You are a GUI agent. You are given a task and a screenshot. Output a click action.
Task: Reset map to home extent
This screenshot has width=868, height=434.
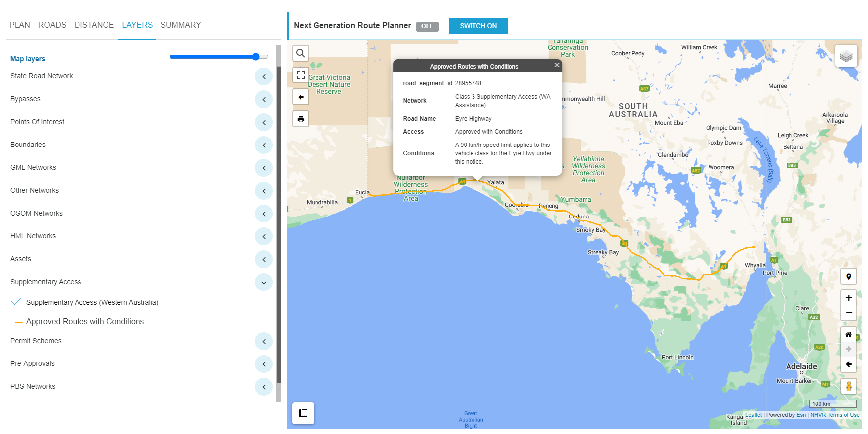point(848,334)
